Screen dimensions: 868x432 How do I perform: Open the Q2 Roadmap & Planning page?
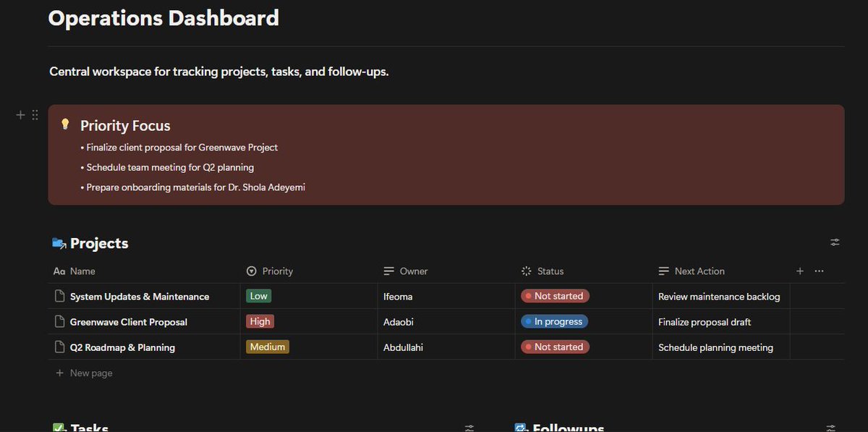122,347
